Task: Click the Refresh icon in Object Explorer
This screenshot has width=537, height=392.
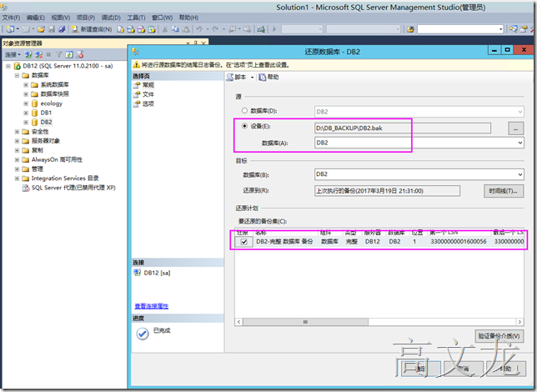Action: (69, 54)
